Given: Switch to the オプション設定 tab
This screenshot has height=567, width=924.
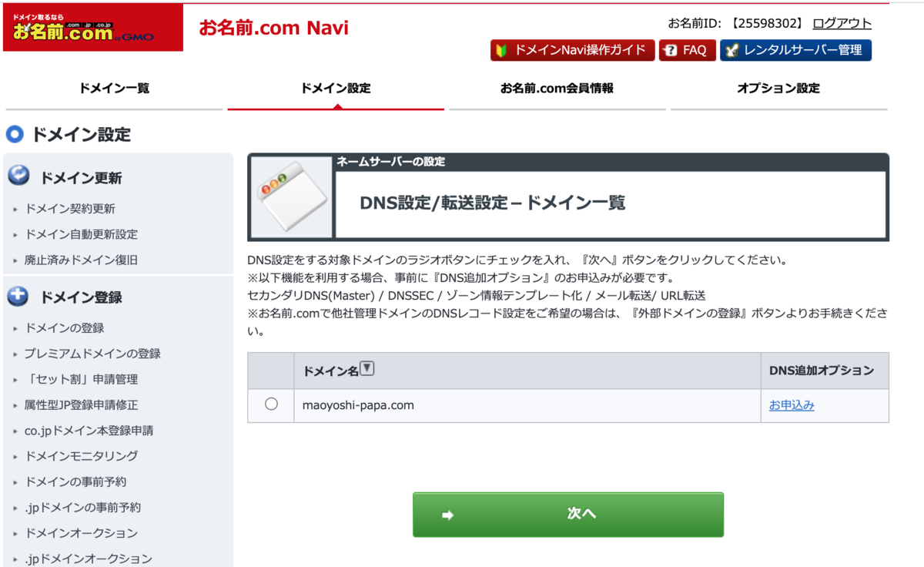Looking at the screenshot, I should [778, 88].
